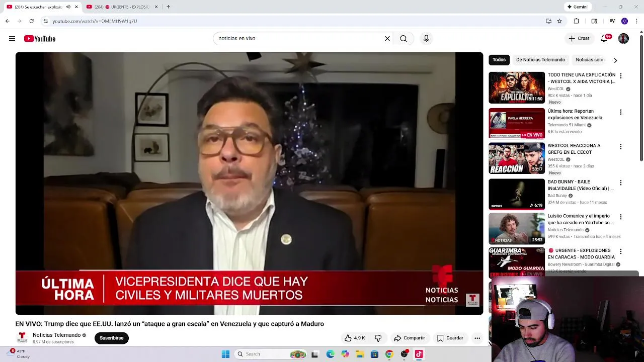Open Chrome extensions puzzle icon

pyautogui.click(x=577, y=21)
